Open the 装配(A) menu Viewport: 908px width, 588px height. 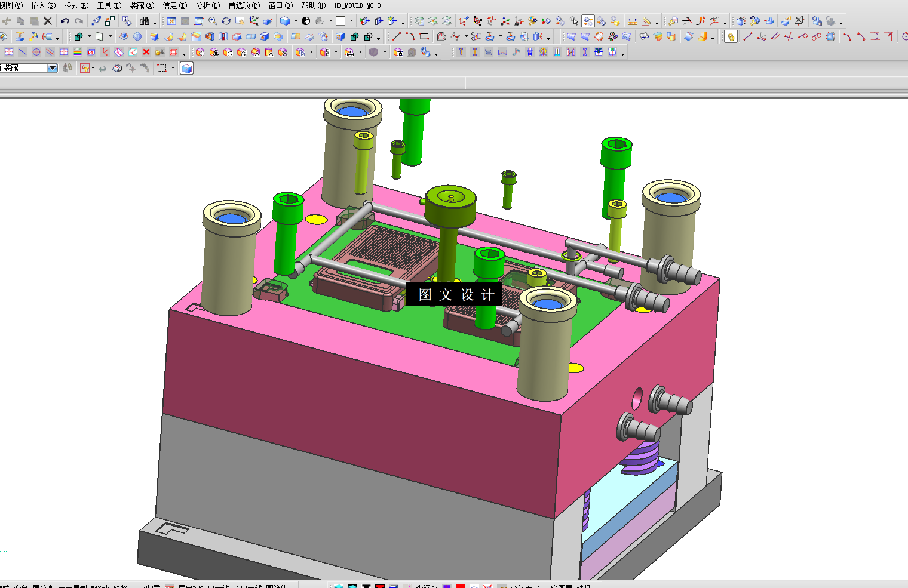click(142, 5)
